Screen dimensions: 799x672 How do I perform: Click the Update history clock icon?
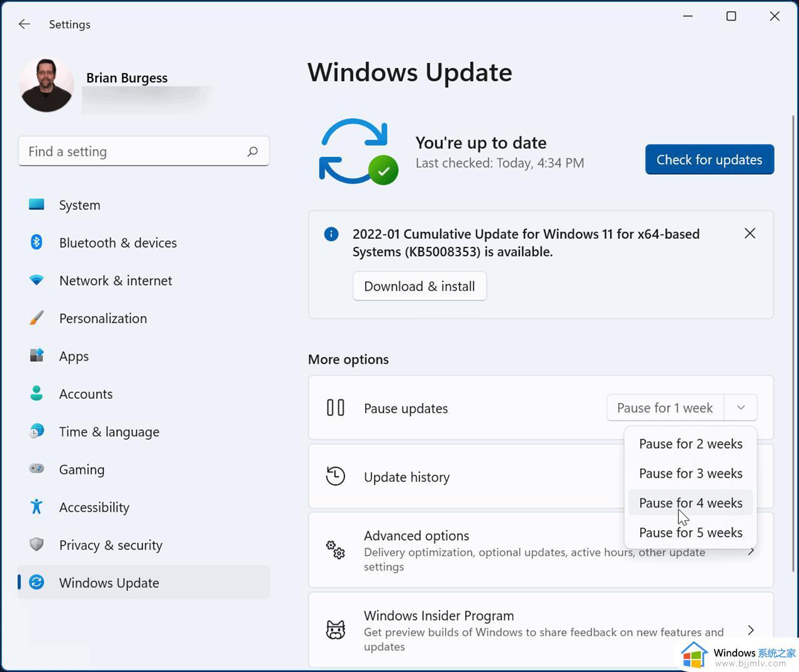[336, 476]
